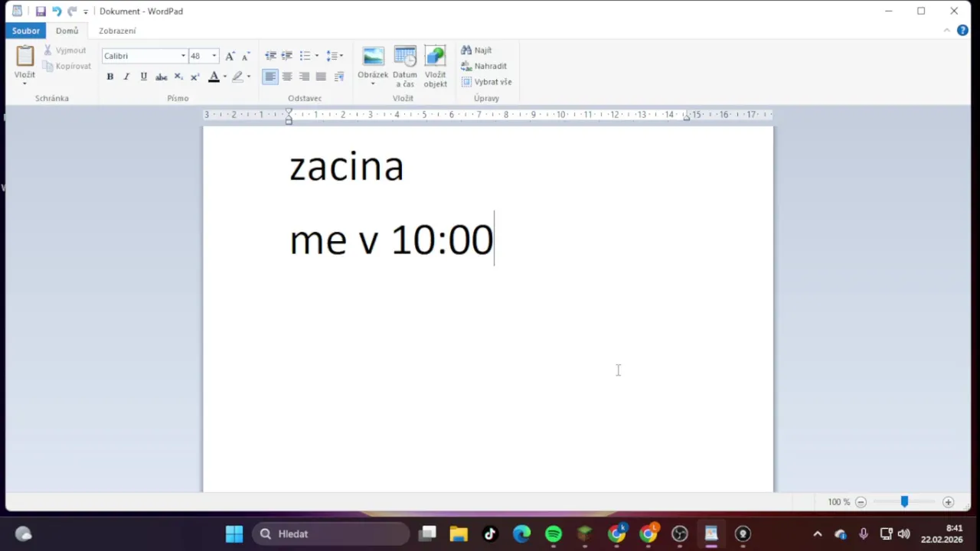
Task: Open the customize quick access toolbar arrow
Action: (86, 12)
